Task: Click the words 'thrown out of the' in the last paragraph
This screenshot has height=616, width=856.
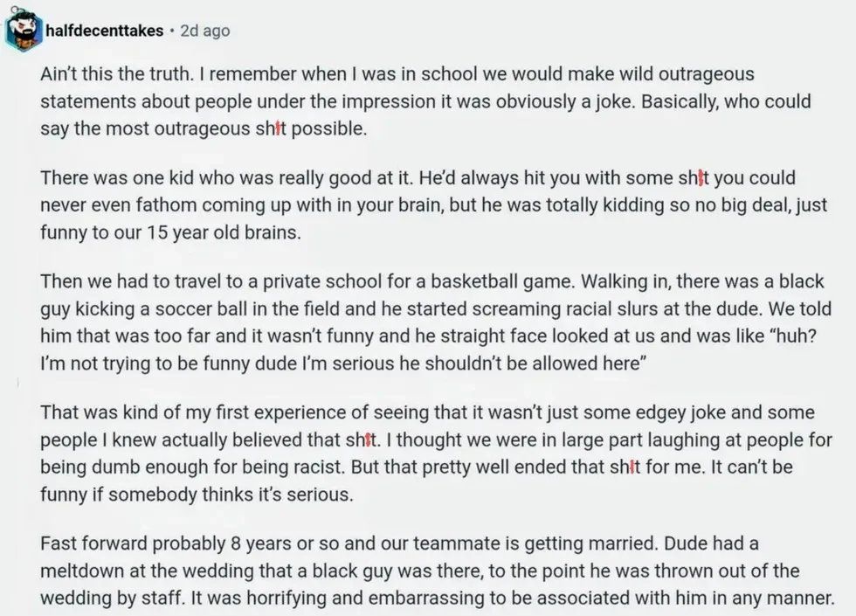Action: (x=736, y=571)
